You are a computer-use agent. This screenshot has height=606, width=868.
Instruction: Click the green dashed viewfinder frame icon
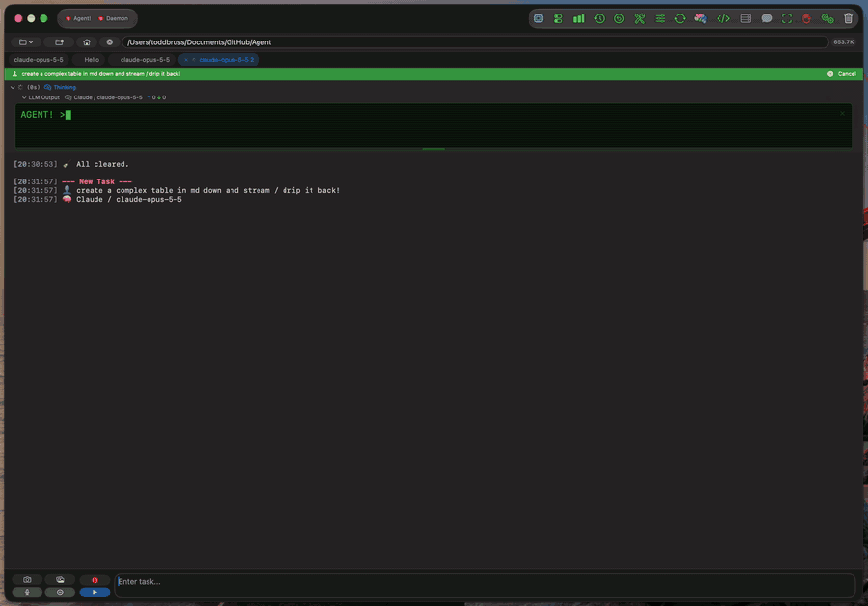[787, 19]
